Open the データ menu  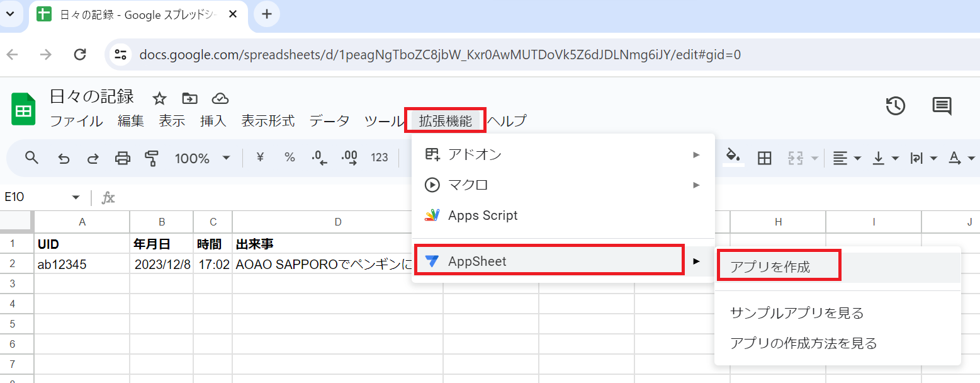pyautogui.click(x=329, y=121)
